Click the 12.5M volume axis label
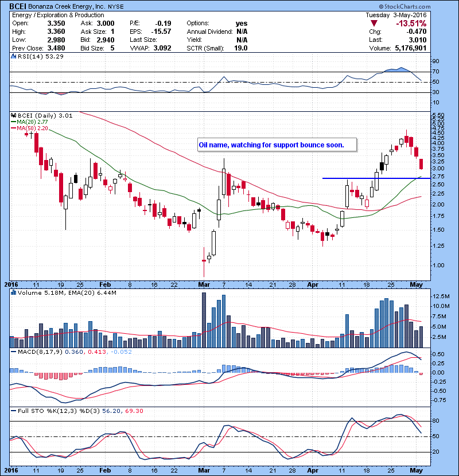 [x=441, y=296]
